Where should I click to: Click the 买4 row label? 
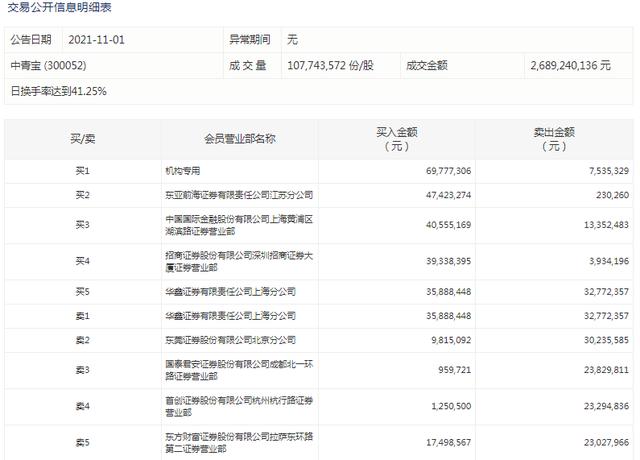[x=82, y=261]
